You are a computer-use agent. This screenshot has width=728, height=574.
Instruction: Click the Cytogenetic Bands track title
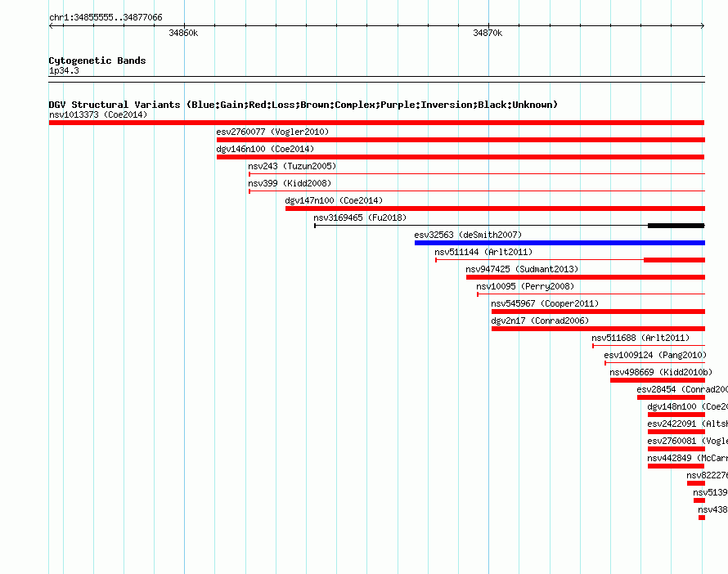(97, 61)
